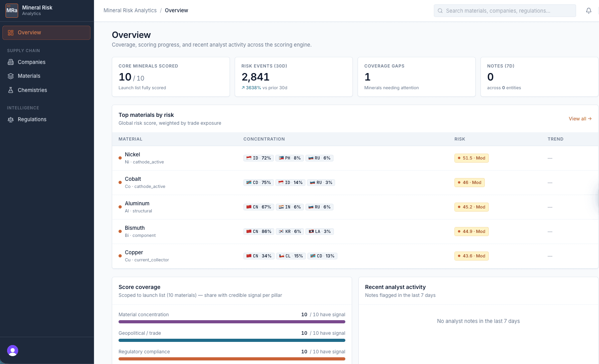Click the MATERIAL column header
Screen dimensions: 599x364
[130, 139]
